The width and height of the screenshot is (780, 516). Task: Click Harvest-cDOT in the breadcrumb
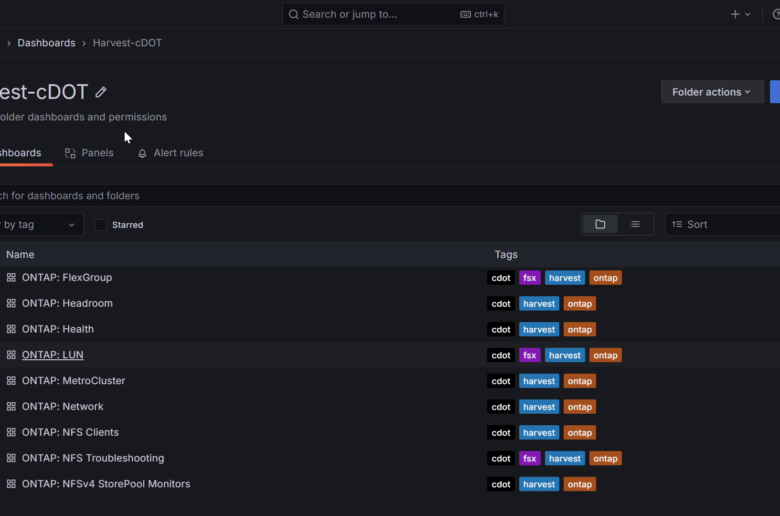127,43
